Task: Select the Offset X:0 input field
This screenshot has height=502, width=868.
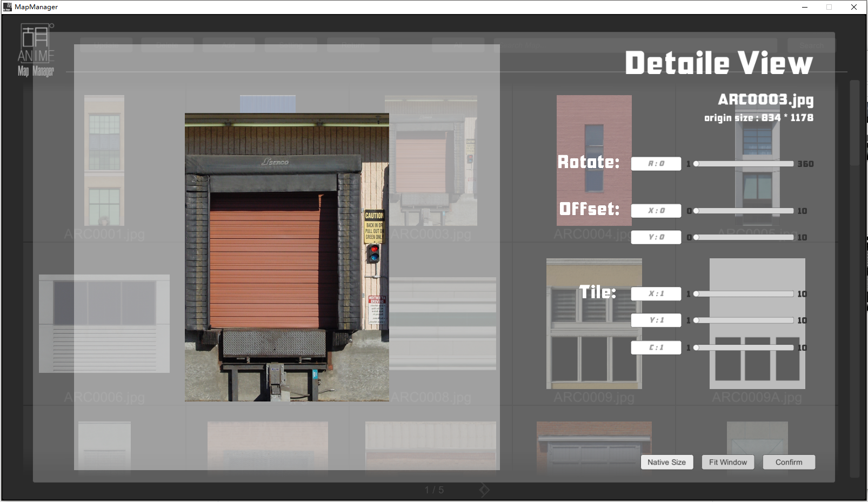Action: [656, 211]
